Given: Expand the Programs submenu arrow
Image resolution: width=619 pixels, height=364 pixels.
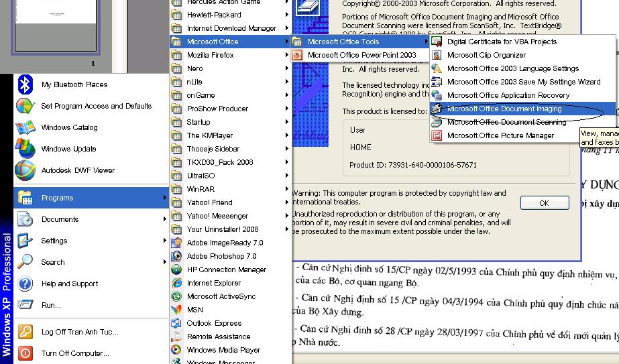Looking at the screenshot, I should tap(164, 197).
